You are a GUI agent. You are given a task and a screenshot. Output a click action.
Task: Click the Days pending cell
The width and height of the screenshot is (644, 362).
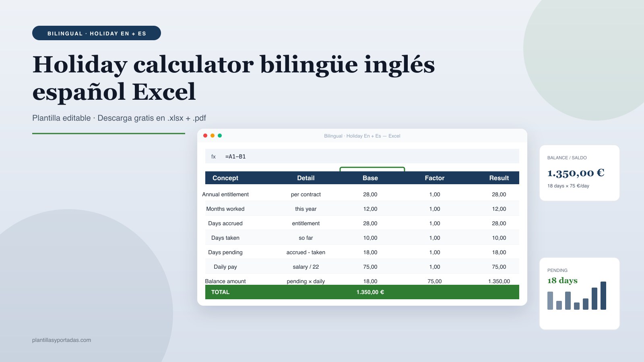tap(225, 252)
